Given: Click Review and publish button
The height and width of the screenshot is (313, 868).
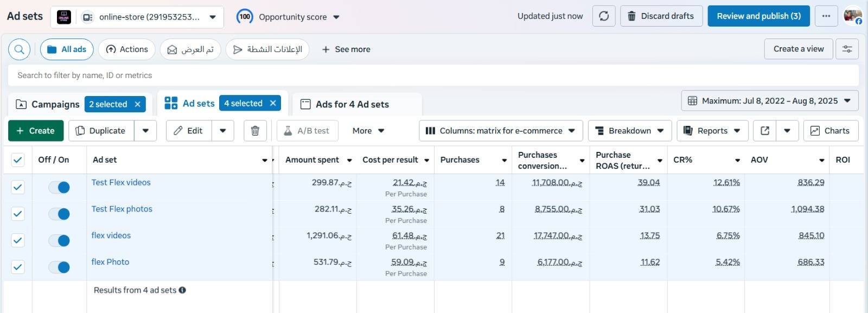Looking at the screenshot, I should point(758,16).
